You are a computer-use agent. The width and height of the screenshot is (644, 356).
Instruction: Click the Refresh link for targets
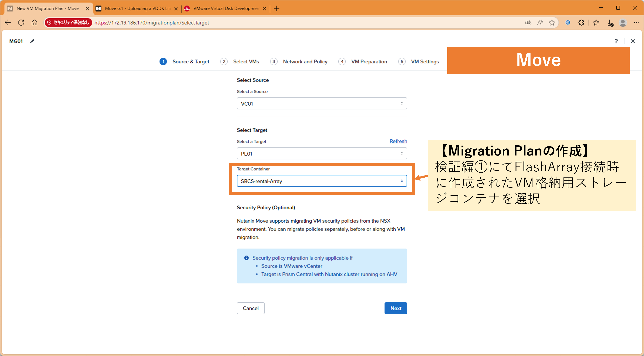(x=398, y=141)
